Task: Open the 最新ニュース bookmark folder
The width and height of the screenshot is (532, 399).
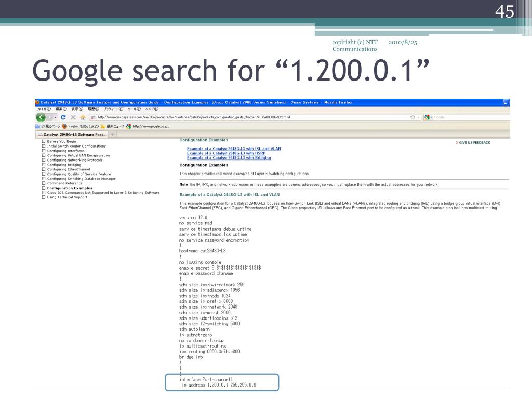Action: point(112,126)
